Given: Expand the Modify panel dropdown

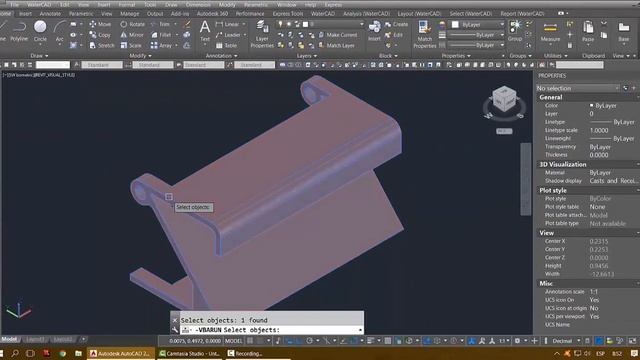Looking at the screenshot, I should (x=140, y=56).
